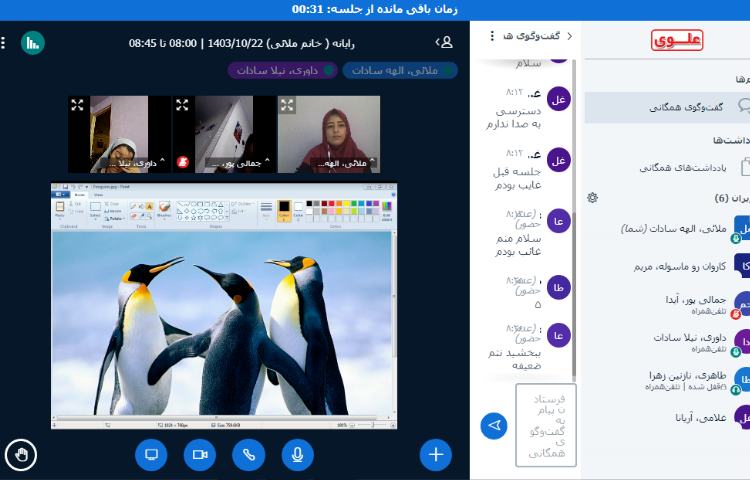This screenshot has width=750, height=480.
Task: Click red muted badge on جمالی پور avatar
Action: 736,314
